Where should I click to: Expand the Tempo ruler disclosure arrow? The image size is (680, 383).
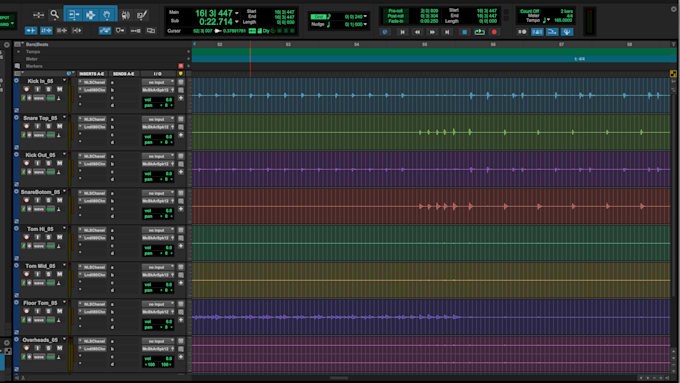click(18, 52)
